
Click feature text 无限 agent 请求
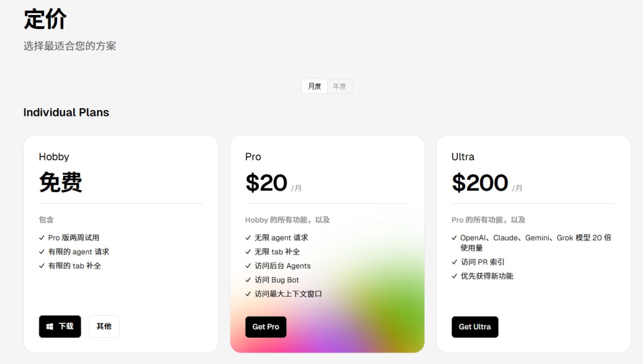tap(281, 238)
